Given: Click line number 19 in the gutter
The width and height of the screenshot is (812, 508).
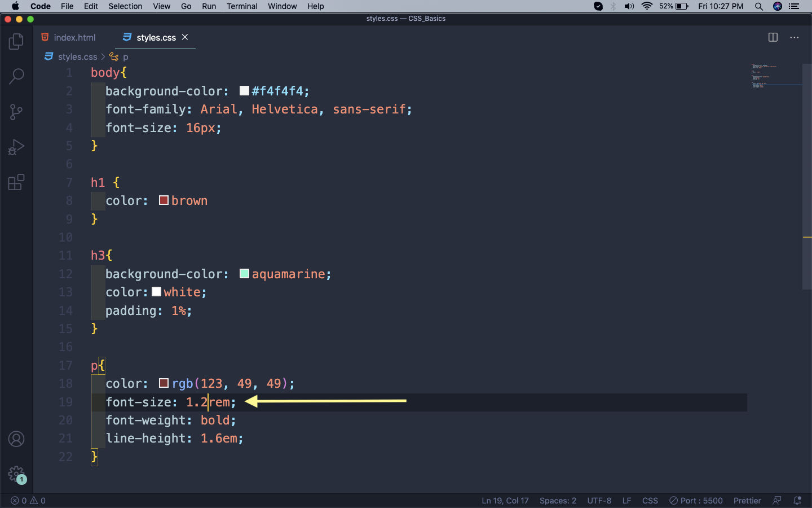Looking at the screenshot, I should click(66, 402).
